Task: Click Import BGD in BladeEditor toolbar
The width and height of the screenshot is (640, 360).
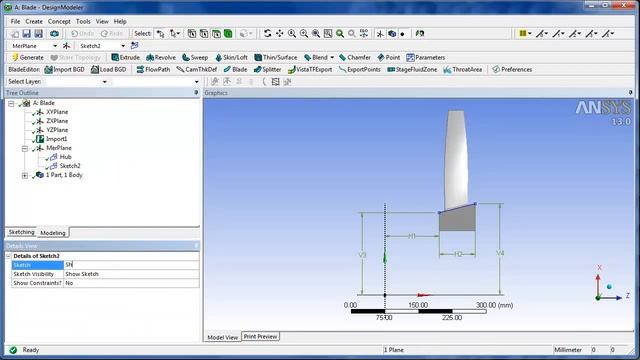Action: (x=64, y=69)
